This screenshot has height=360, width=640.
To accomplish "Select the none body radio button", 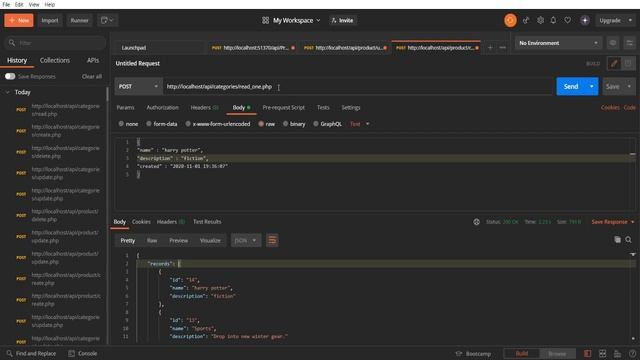I will [121, 124].
